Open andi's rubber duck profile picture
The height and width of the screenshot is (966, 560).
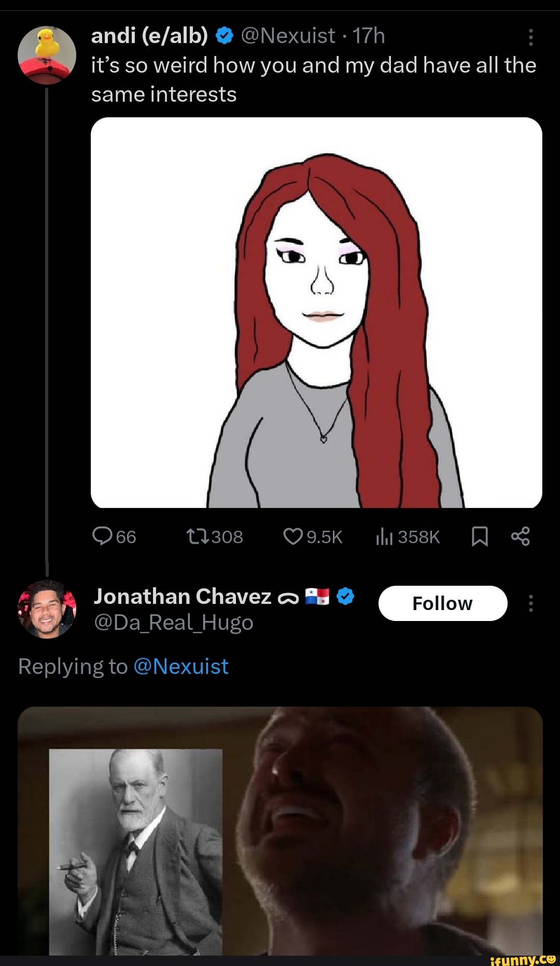pyautogui.click(x=47, y=54)
